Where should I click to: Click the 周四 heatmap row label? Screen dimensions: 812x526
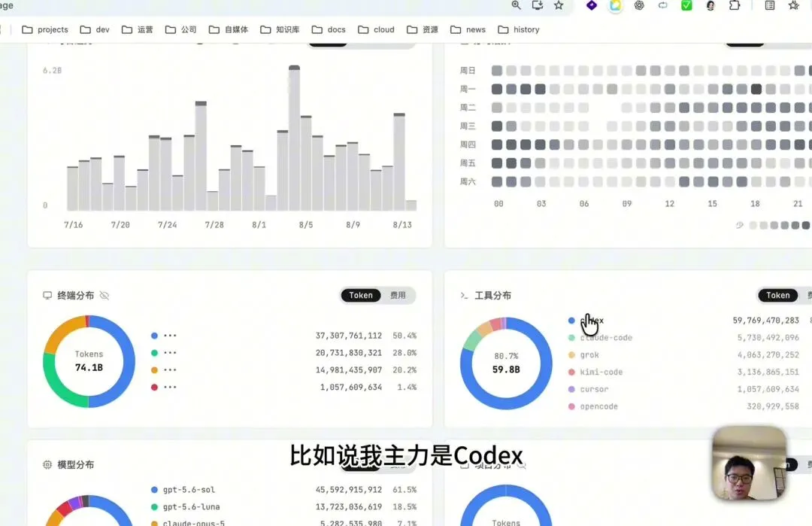tap(468, 144)
